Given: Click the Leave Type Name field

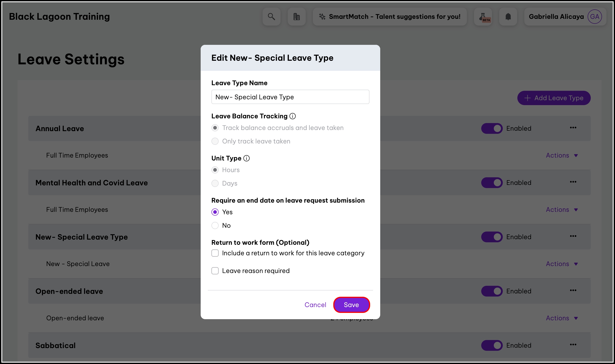Looking at the screenshot, I should pyautogui.click(x=290, y=97).
